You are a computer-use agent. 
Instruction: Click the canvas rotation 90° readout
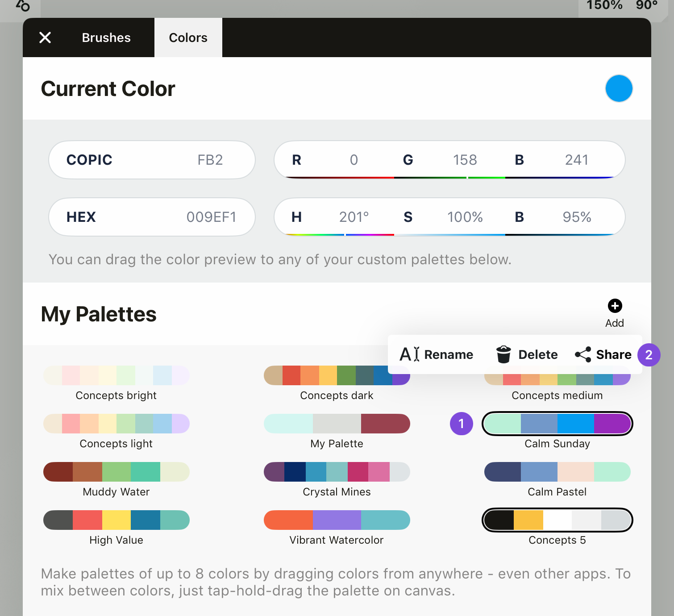click(647, 5)
